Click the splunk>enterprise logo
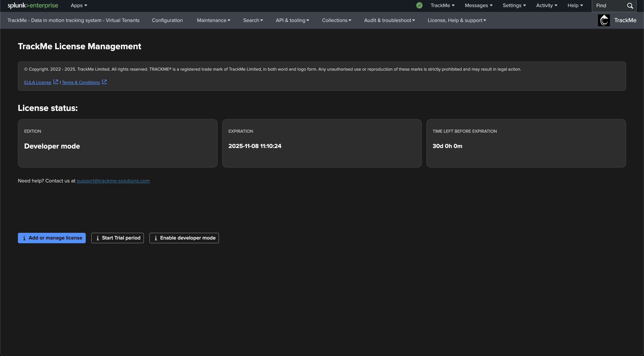 pyautogui.click(x=33, y=6)
